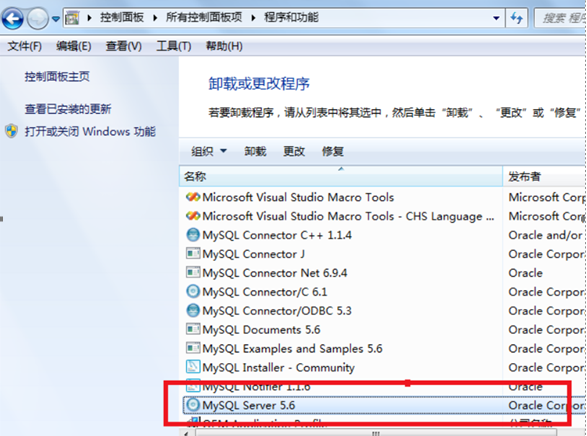Viewport: 587px width, 436px height.
Task: Click the 所有控制面板项 breadcrumb
Action: click(x=204, y=17)
